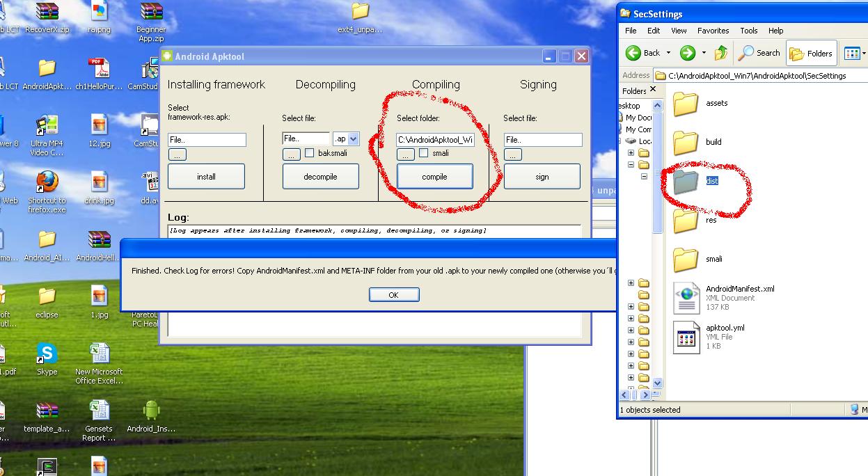Open the Back history dropdown arrow
The image size is (868, 476).
(x=668, y=53)
